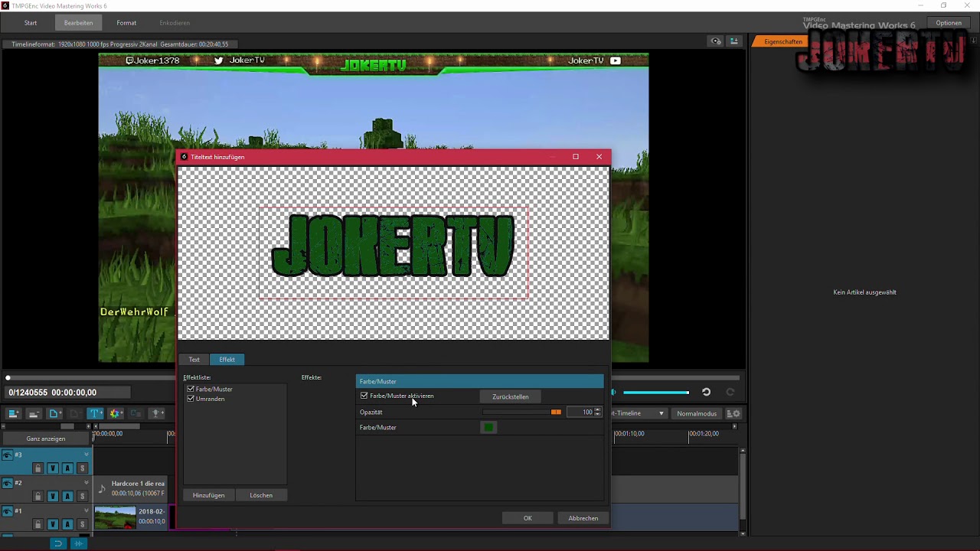
Task: Switch to the Text tab in dialog
Action: pos(194,360)
